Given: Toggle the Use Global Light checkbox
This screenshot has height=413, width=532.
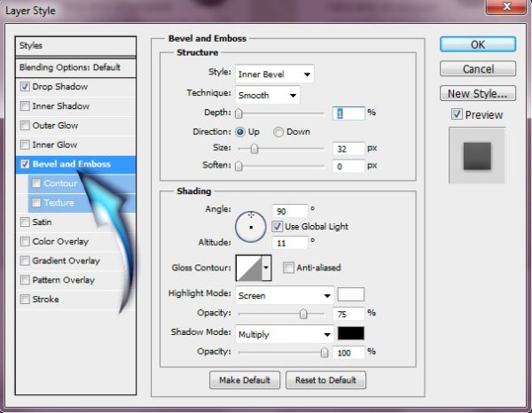Looking at the screenshot, I should coord(278,227).
